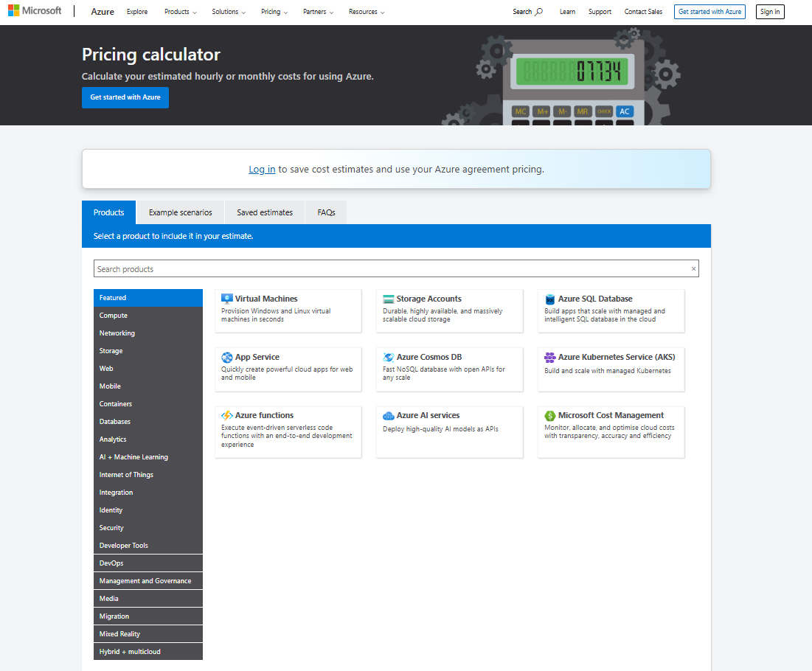Screen dimensions: 812x671
Task: Add Virtual Machines via its title
Action: click(266, 299)
